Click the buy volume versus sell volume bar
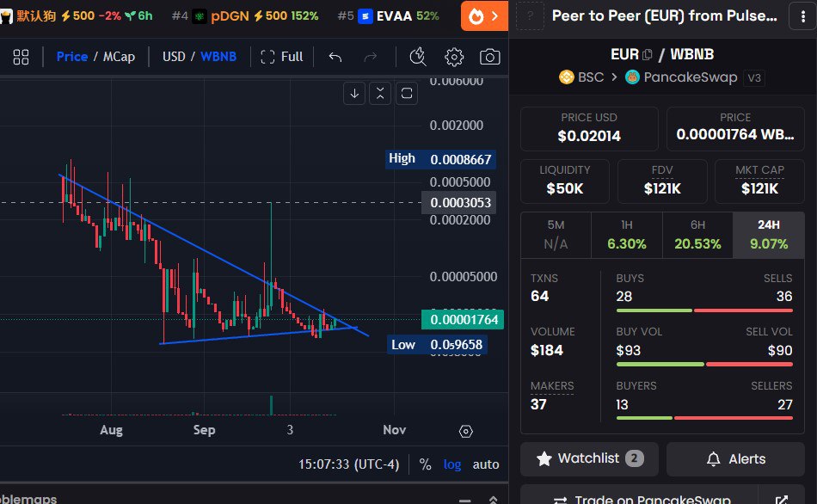Image resolution: width=817 pixels, height=504 pixels. point(704,365)
